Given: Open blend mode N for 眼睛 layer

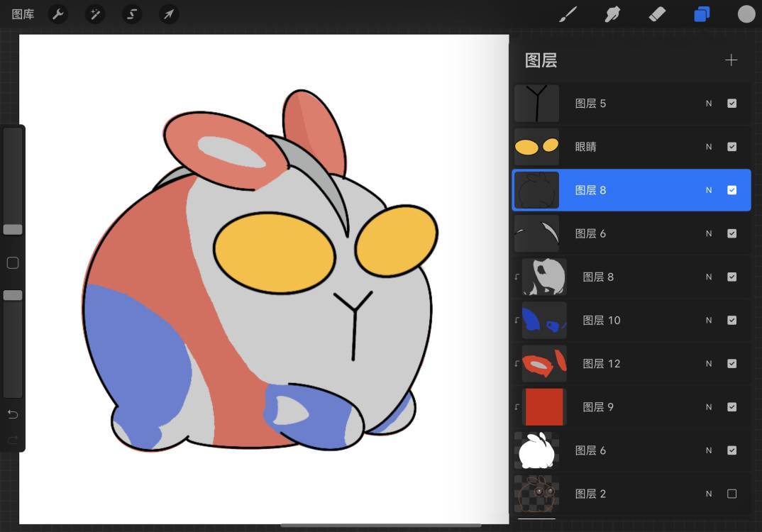Looking at the screenshot, I should [709, 147].
